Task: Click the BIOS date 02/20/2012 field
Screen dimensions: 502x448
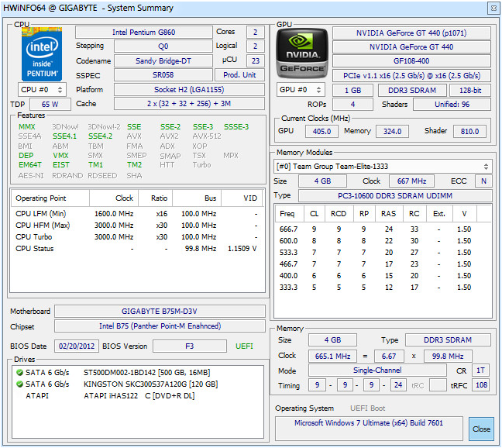Action: [77, 346]
